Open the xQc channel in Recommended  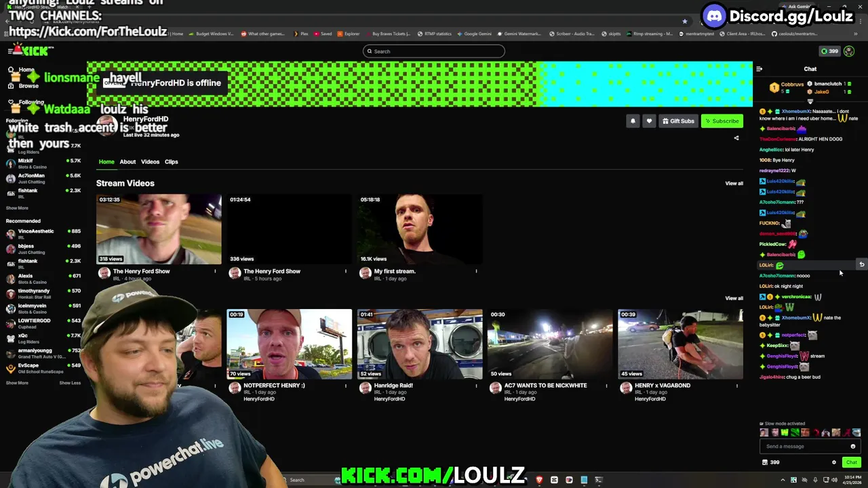tap(42, 338)
